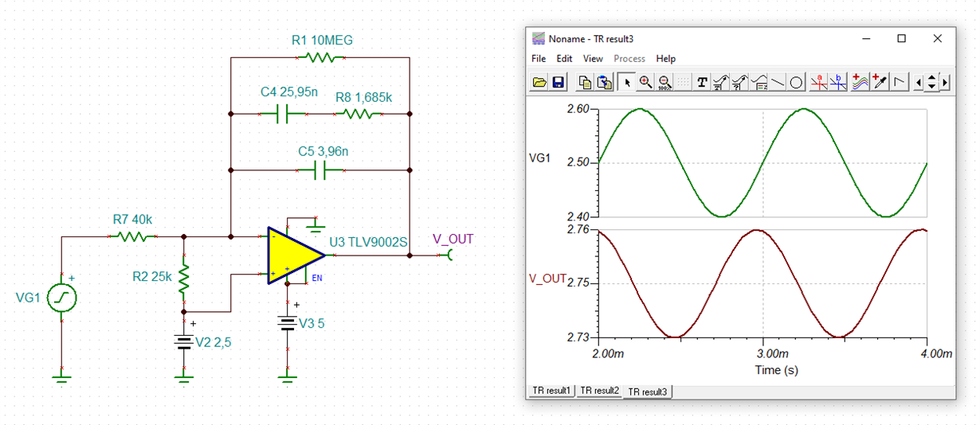The width and height of the screenshot is (980, 425).
Task: Select resistor R8 1,685k in schematic
Action: [x=359, y=115]
